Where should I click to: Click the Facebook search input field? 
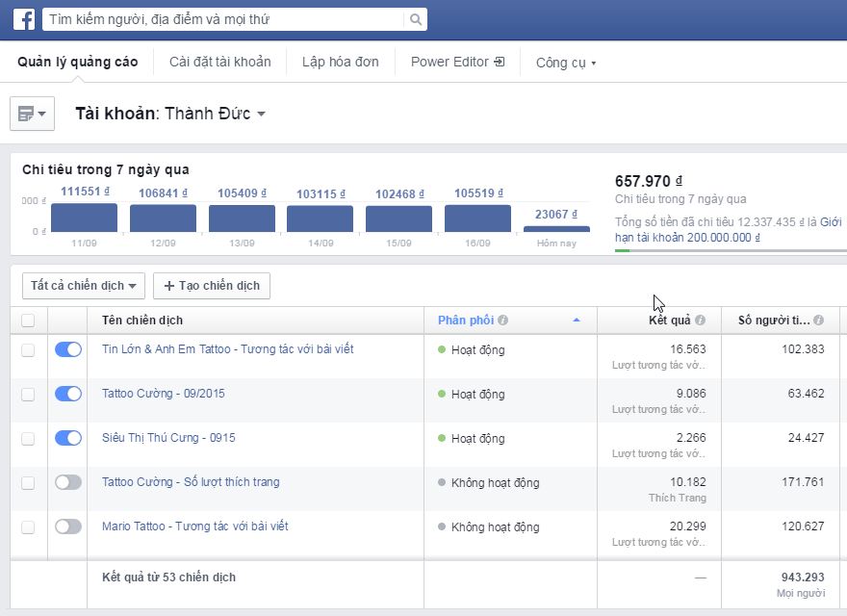point(222,19)
